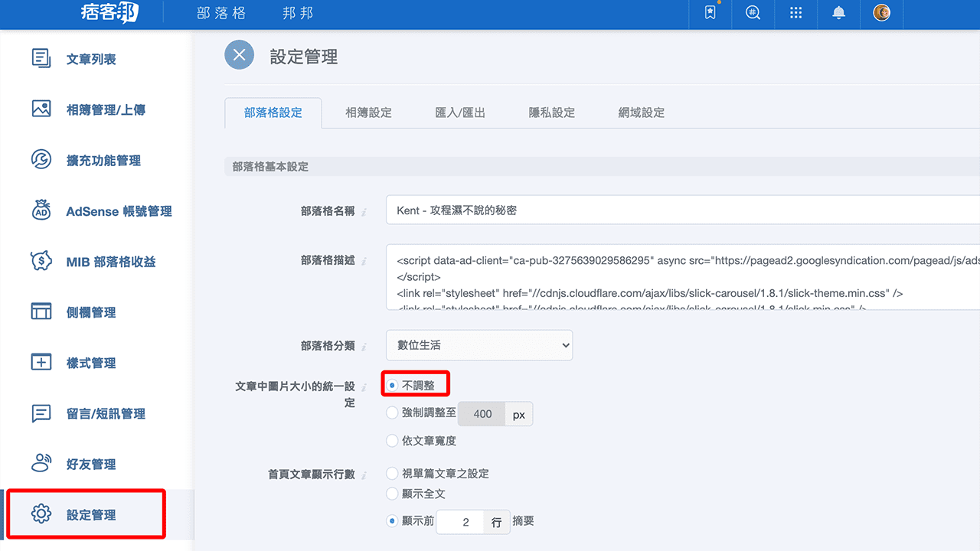Viewport: 980px width, 551px height.
Task: Switch to the 隱私設定 tab
Action: (x=552, y=112)
